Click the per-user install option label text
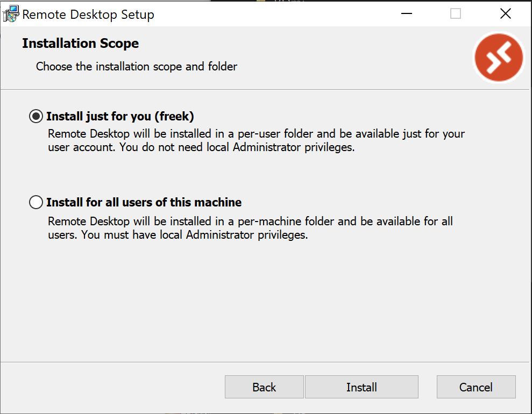The image size is (532, 414). click(x=120, y=116)
